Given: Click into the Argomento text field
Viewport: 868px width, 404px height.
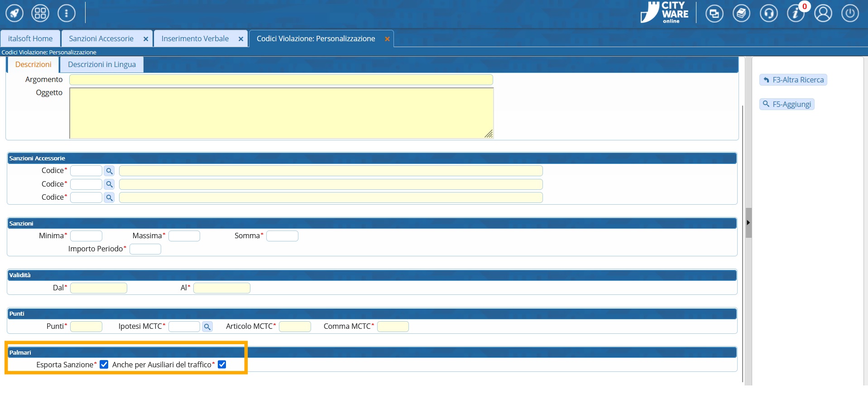Looking at the screenshot, I should [281, 80].
